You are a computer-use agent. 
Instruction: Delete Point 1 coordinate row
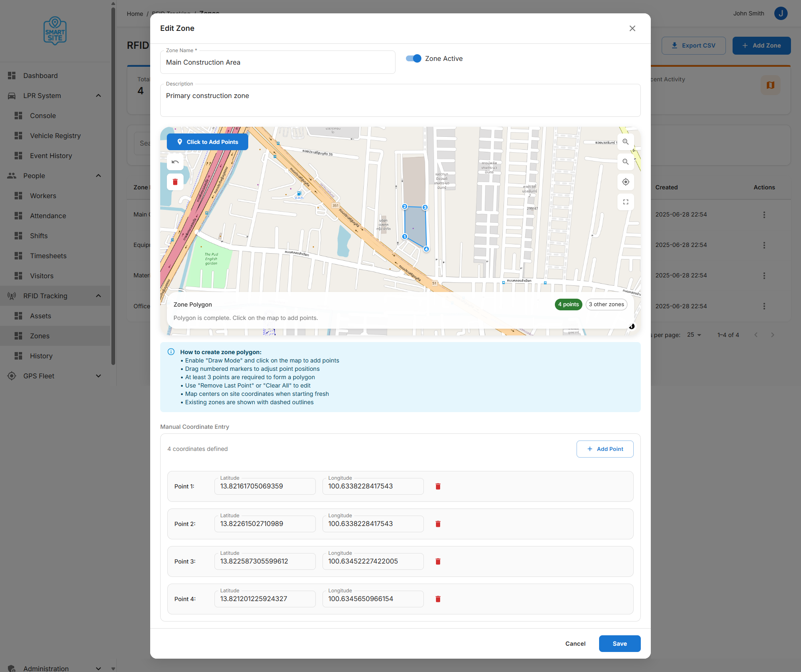click(x=438, y=486)
